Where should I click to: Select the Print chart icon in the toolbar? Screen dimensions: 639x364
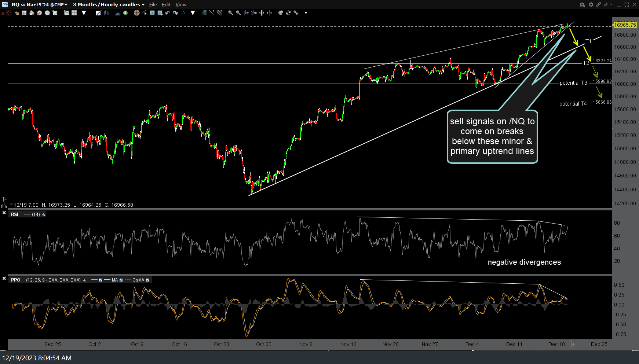tap(32, 13)
